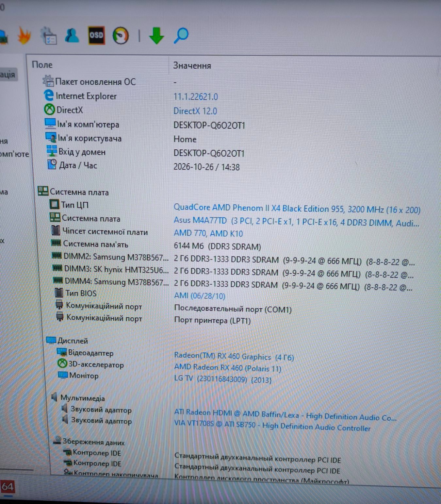The image size is (441, 504).
Task: Select the Порт принтера (LPT1) value
Action: coord(212,320)
